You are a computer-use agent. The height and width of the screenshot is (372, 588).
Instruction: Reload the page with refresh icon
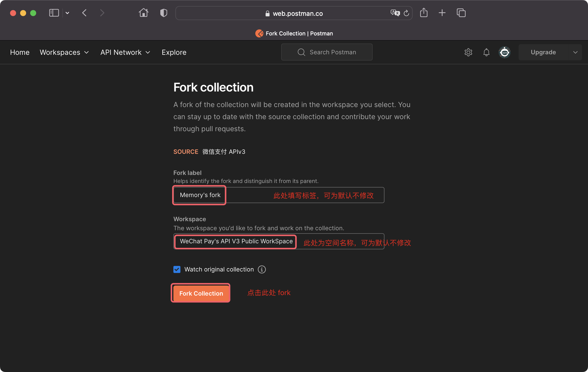point(406,13)
